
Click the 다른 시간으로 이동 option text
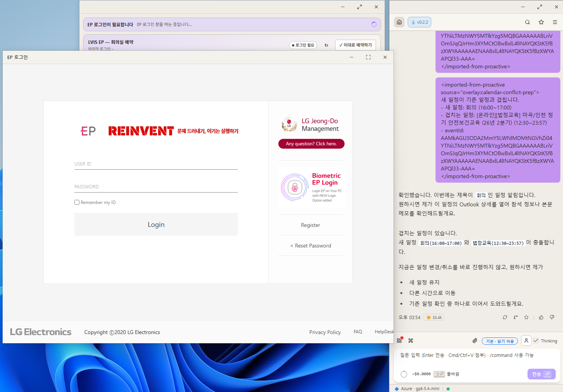(x=432, y=293)
